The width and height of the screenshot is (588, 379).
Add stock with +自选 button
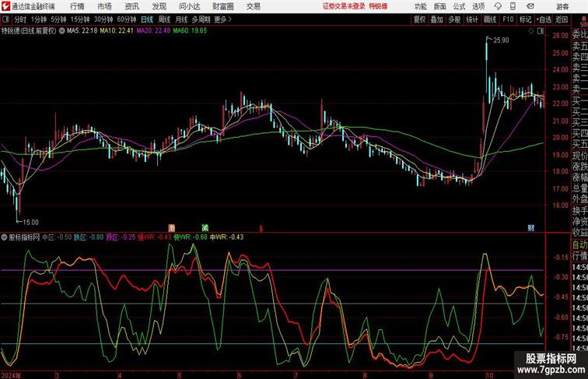coord(544,19)
